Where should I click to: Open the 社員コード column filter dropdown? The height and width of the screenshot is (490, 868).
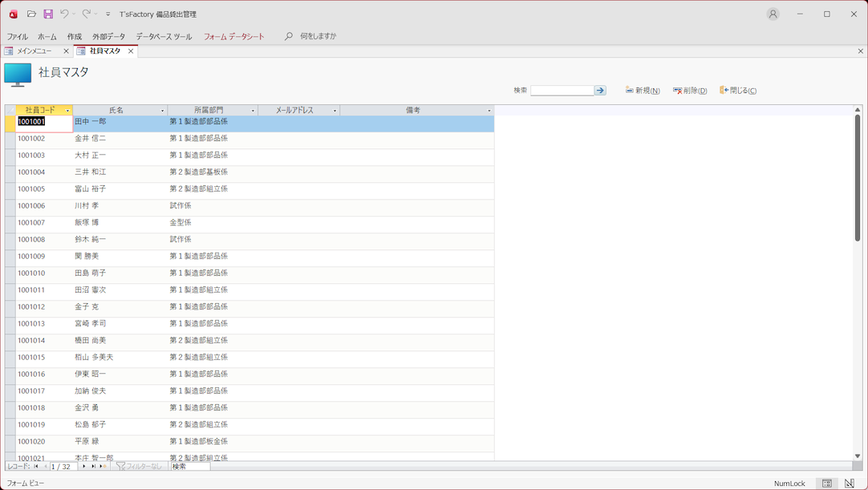(x=67, y=111)
